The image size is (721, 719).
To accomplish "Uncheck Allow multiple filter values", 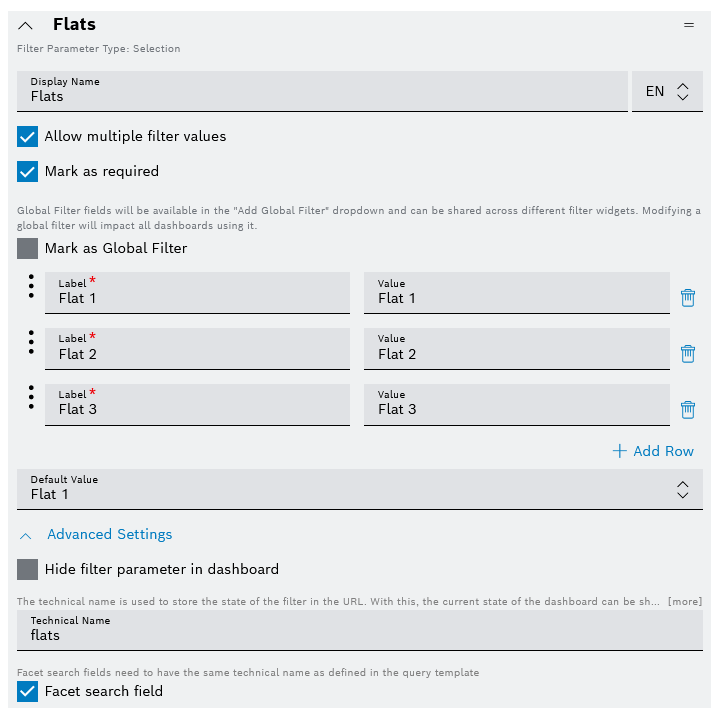I will [28, 137].
